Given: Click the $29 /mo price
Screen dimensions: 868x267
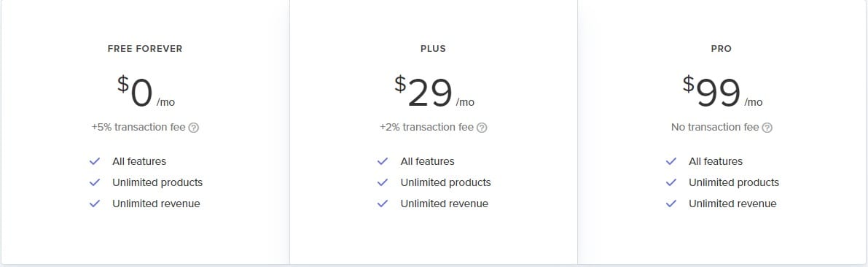Looking at the screenshot, I should pyautogui.click(x=434, y=92).
